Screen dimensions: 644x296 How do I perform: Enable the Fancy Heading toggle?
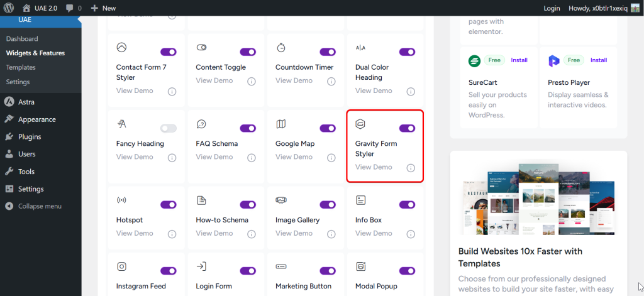pos(169,128)
